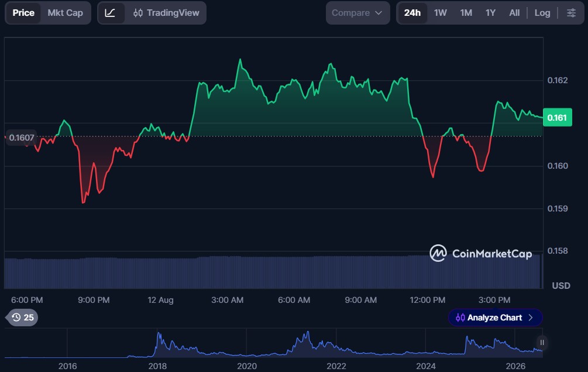Open the TradingView chart mode
Image resolution: width=588 pixels, height=372 pixels.
click(x=166, y=13)
